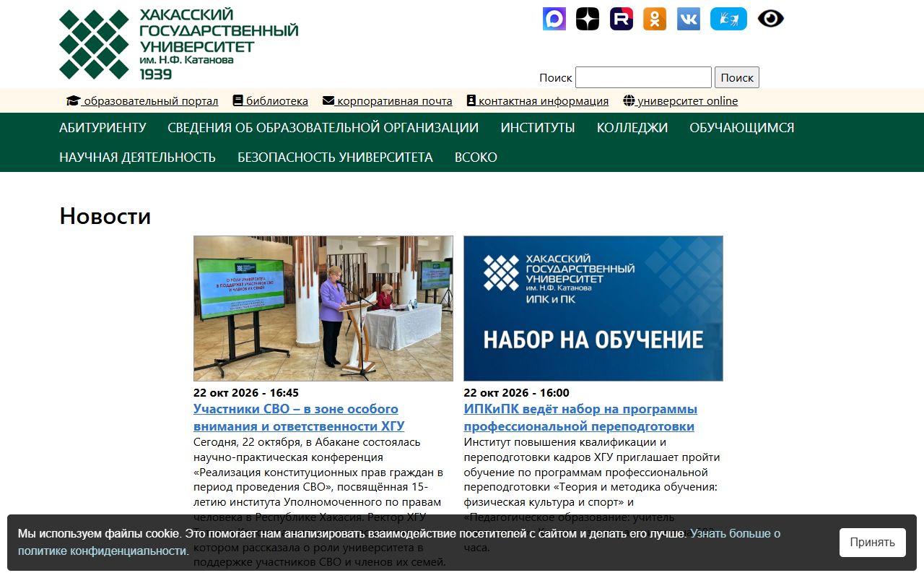Open the КОЛЛЕДЖИ menu item
This screenshot has width=924, height=578.
coord(632,128)
